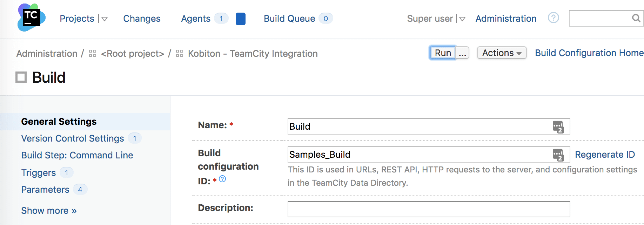The width and height of the screenshot is (644, 225).
Task: Click the Kobiton project grid icon
Action: click(x=180, y=53)
